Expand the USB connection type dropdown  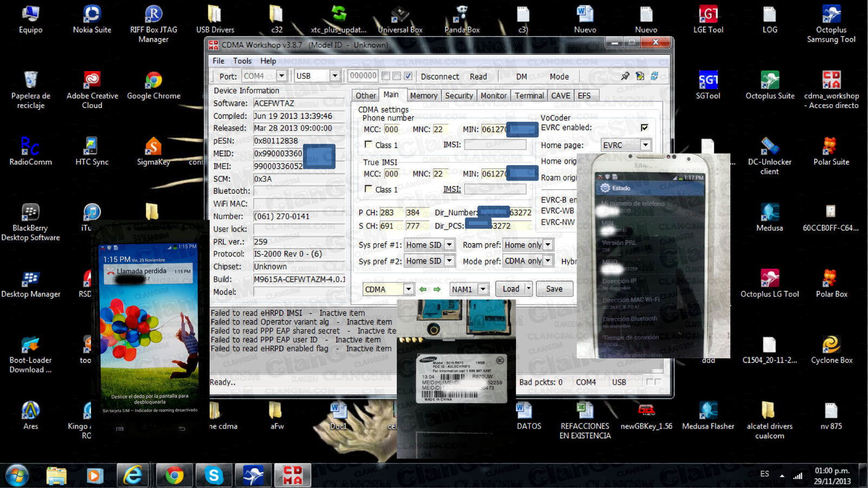point(335,76)
